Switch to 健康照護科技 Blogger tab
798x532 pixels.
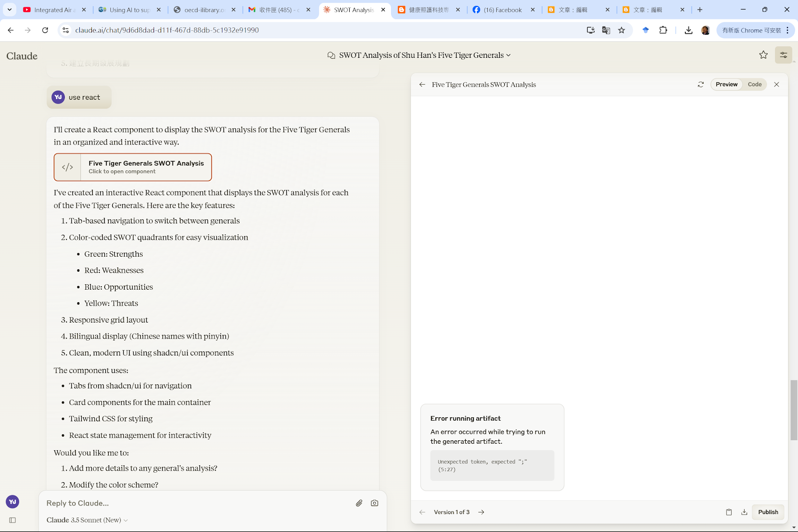coord(428,9)
